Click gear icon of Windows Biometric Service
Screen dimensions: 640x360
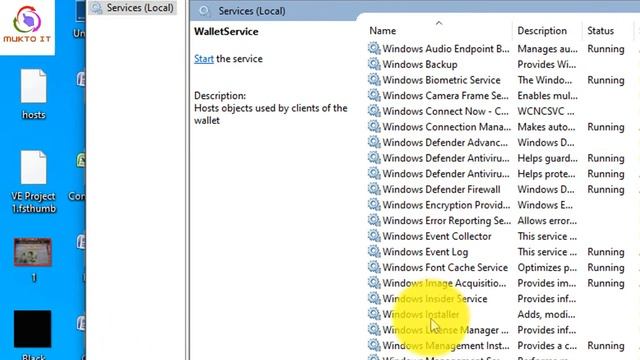[374, 80]
